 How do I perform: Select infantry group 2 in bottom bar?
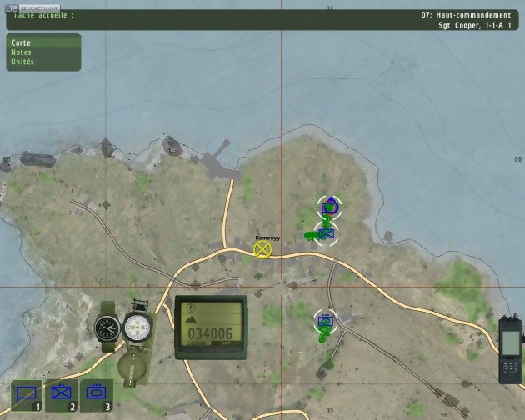[x=62, y=395]
